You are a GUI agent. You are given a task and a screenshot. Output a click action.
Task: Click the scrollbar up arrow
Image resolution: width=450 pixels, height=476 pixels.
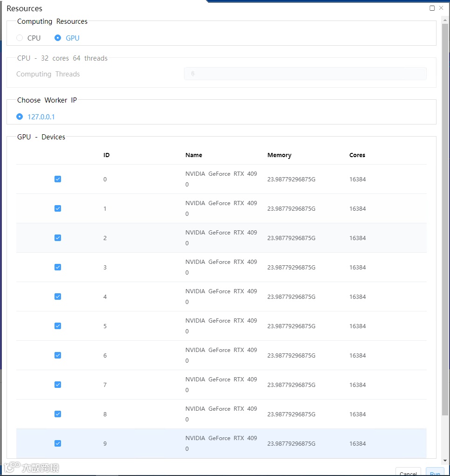click(445, 21)
